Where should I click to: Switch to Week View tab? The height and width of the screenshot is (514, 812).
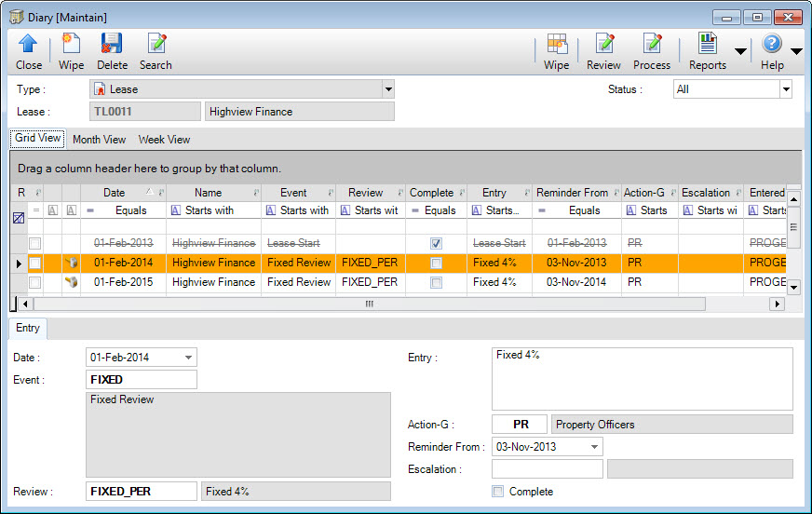164,140
